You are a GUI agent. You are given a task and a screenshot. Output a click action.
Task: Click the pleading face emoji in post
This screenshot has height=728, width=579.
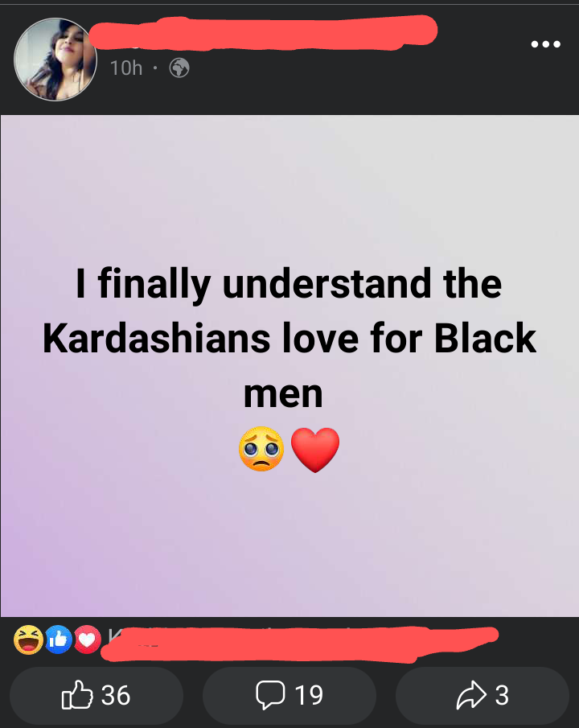coord(261,449)
